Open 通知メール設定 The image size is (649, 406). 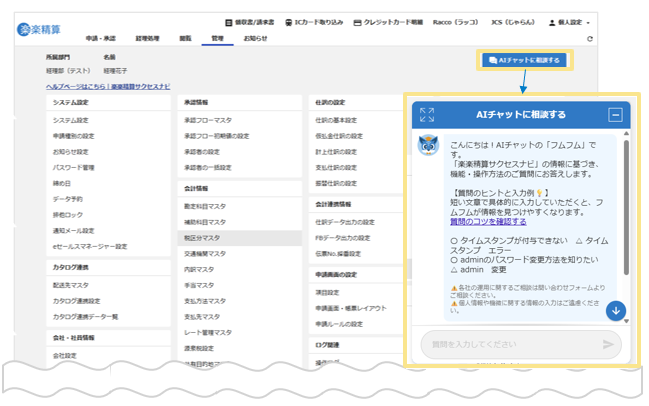point(73,231)
